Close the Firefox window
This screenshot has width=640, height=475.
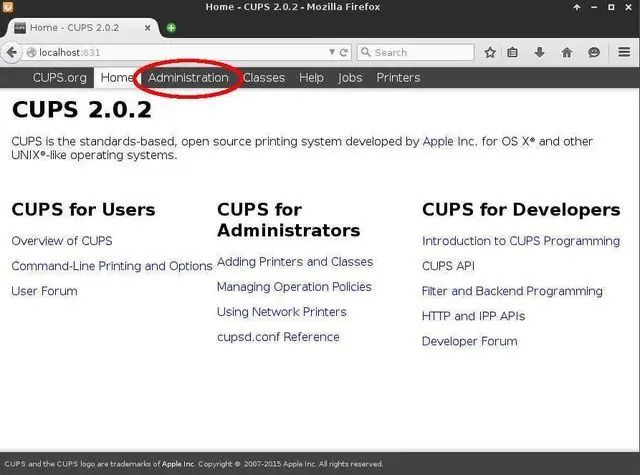coord(629,7)
